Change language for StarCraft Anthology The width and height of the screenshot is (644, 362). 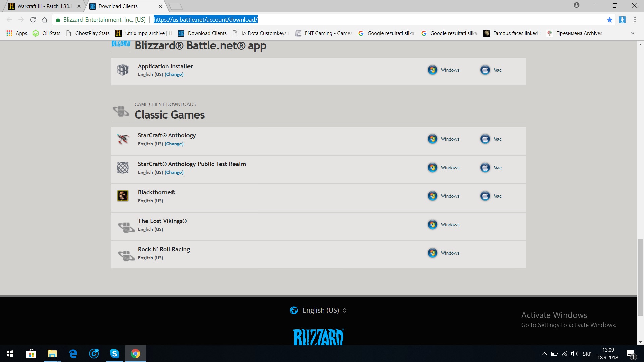(174, 144)
